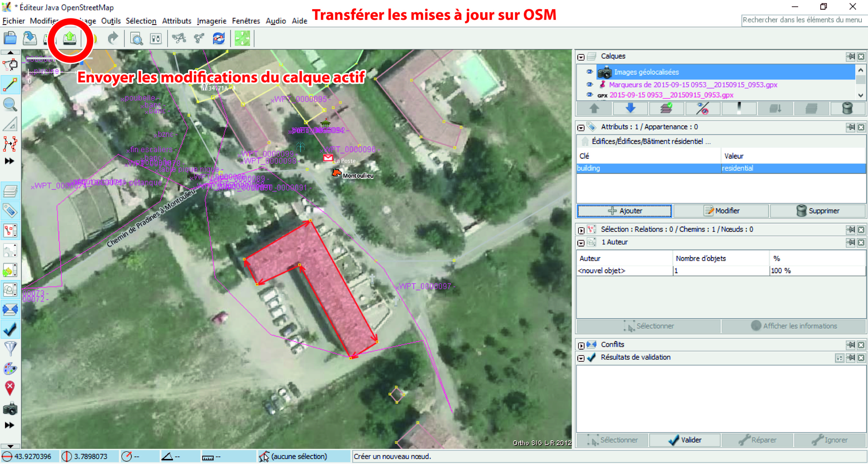Toggle the authors dialog sidebar button
Image resolution: width=868 pixels, height=464 pixels.
pyautogui.click(x=10, y=290)
